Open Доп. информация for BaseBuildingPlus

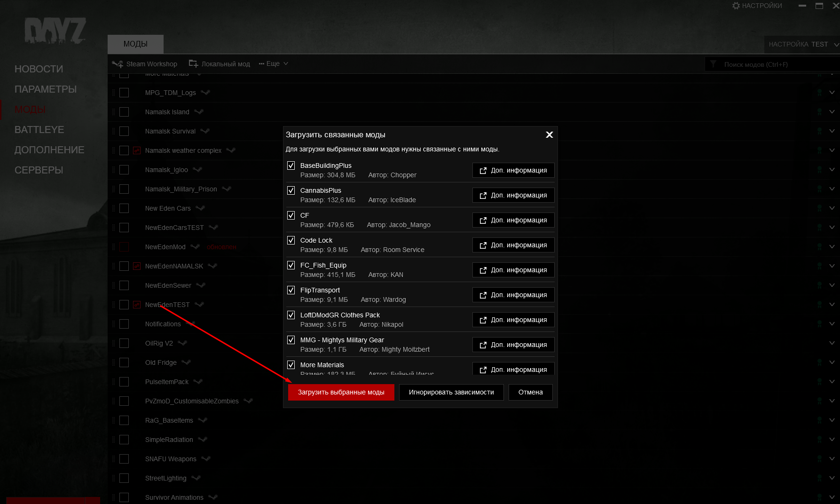click(x=513, y=170)
